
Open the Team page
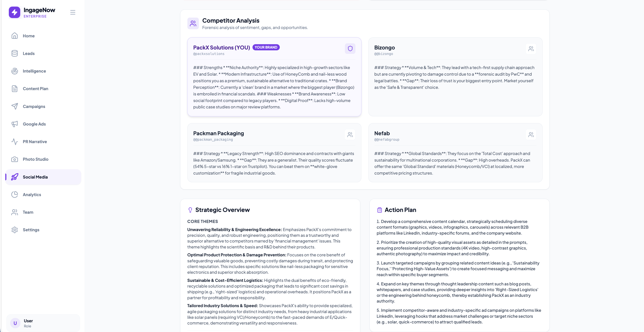coord(28,212)
